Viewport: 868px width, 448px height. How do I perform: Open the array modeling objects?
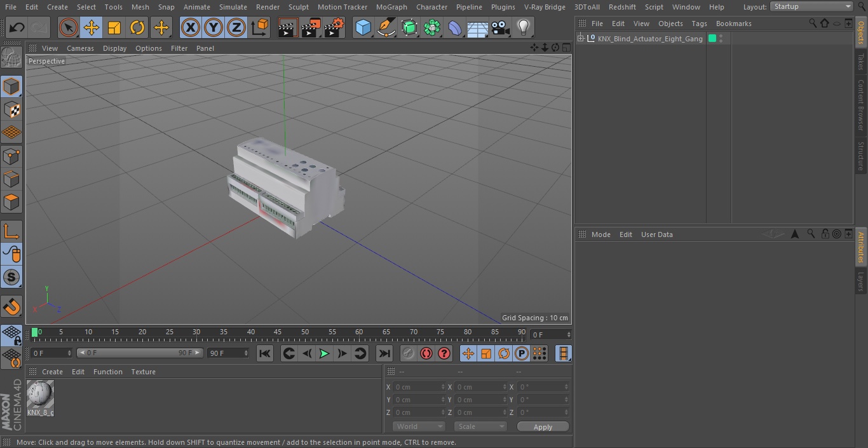click(432, 27)
